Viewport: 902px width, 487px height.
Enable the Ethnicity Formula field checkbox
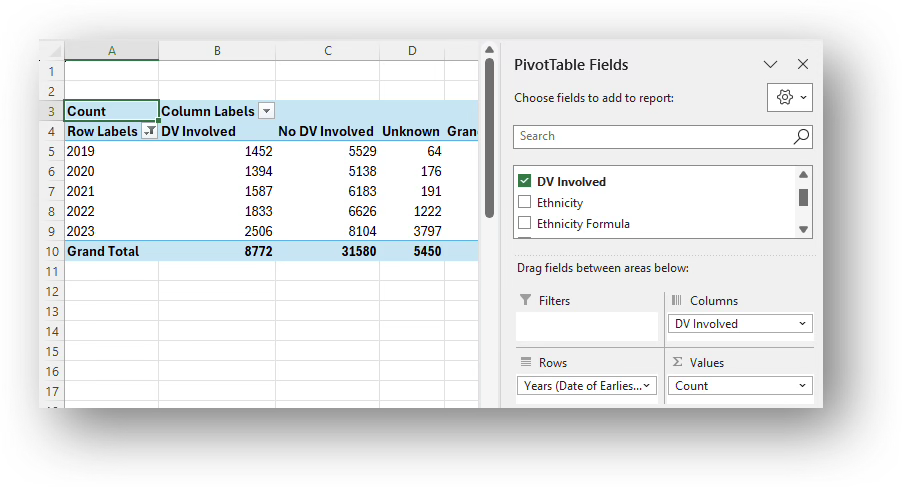(x=524, y=224)
